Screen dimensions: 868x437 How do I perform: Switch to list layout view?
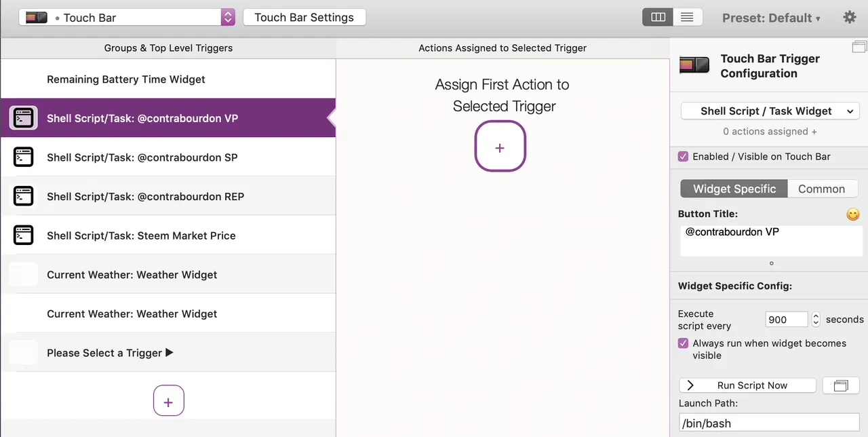pos(687,18)
